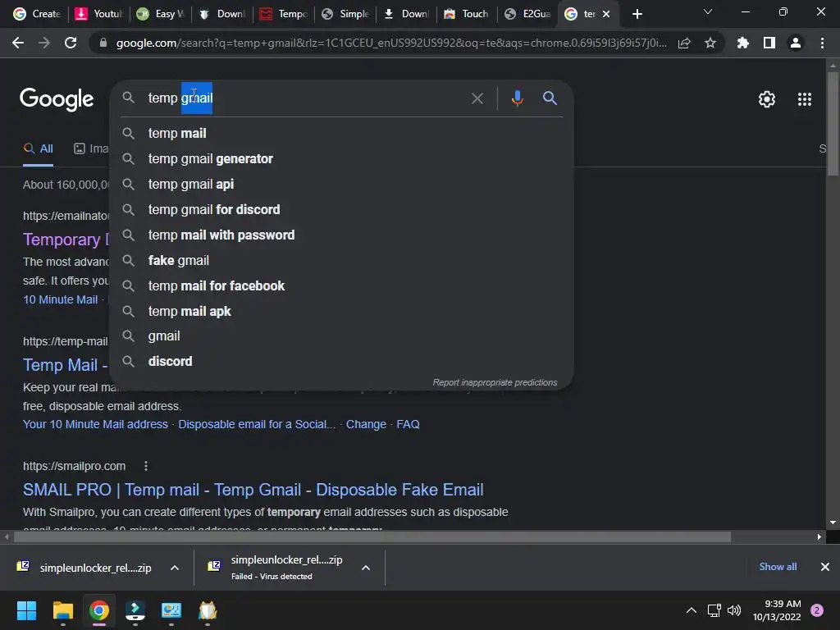Open Disposable email for a Social link
Image resolution: width=840 pixels, height=630 pixels.
[257, 424]
